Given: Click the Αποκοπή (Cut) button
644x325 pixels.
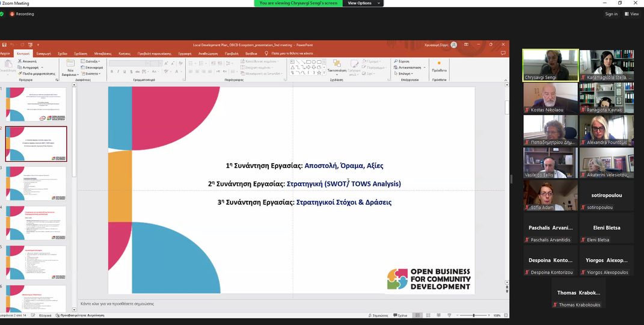Looking at the screenshot, I should (x=29, y=61).
